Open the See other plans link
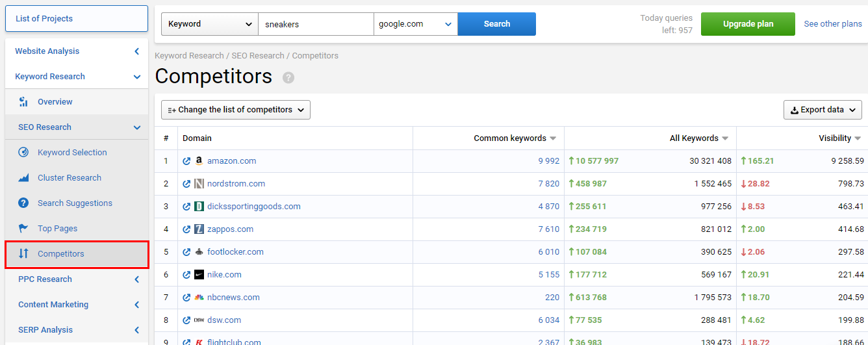 [833, 24]
